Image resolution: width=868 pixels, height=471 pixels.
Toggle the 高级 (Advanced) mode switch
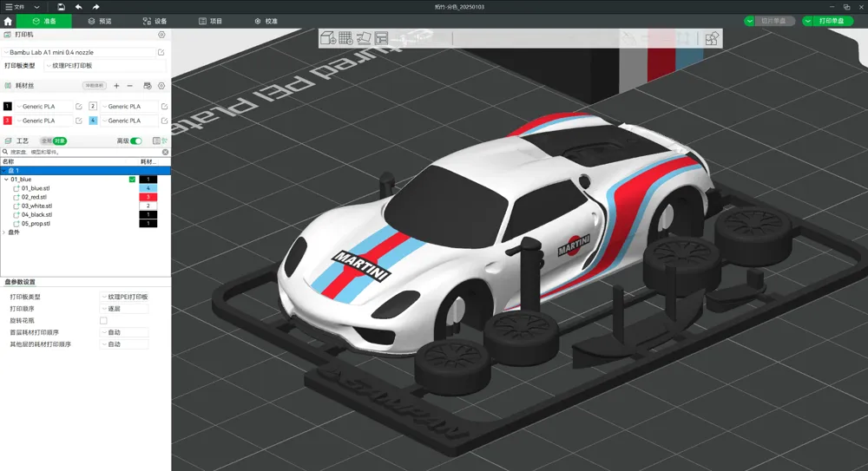[136, 141]
